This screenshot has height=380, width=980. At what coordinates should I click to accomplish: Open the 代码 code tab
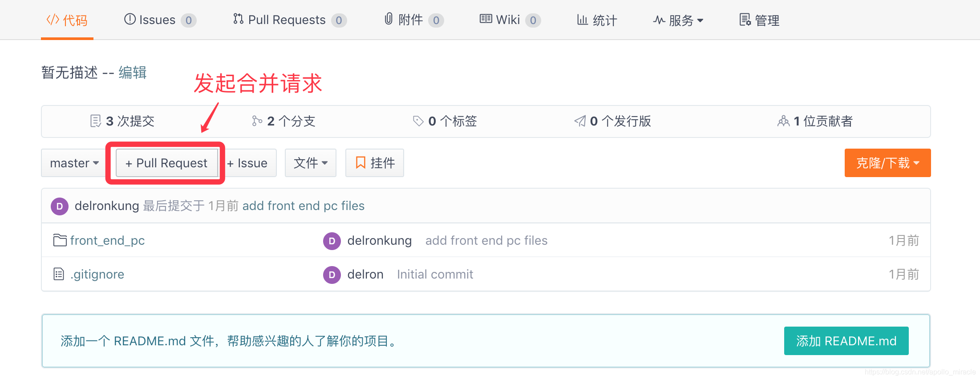tap(67, 20)
